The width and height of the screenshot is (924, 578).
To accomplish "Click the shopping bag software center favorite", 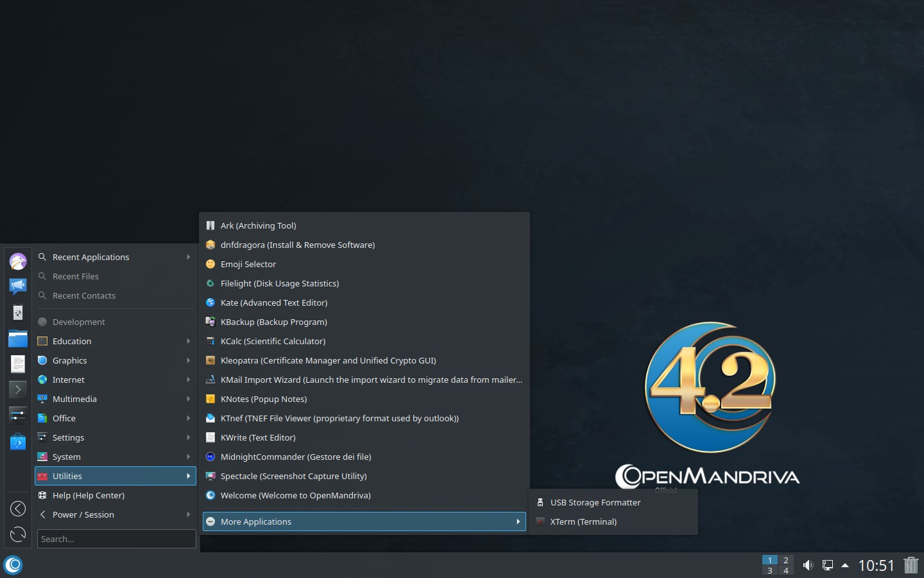I will click(18, 441).
